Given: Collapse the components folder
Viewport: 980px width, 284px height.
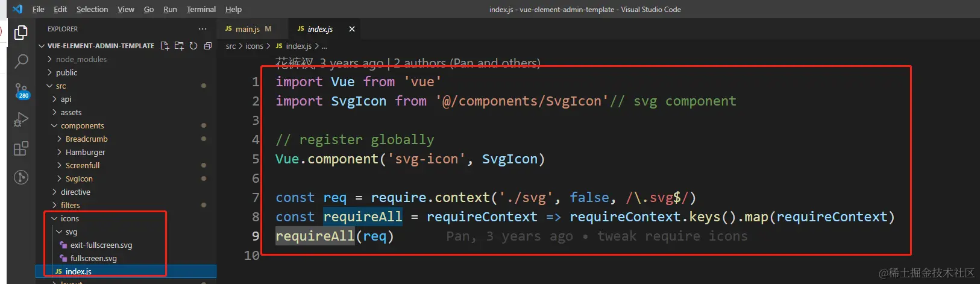Looking at the screenshot, I should [x=82, y=125].
